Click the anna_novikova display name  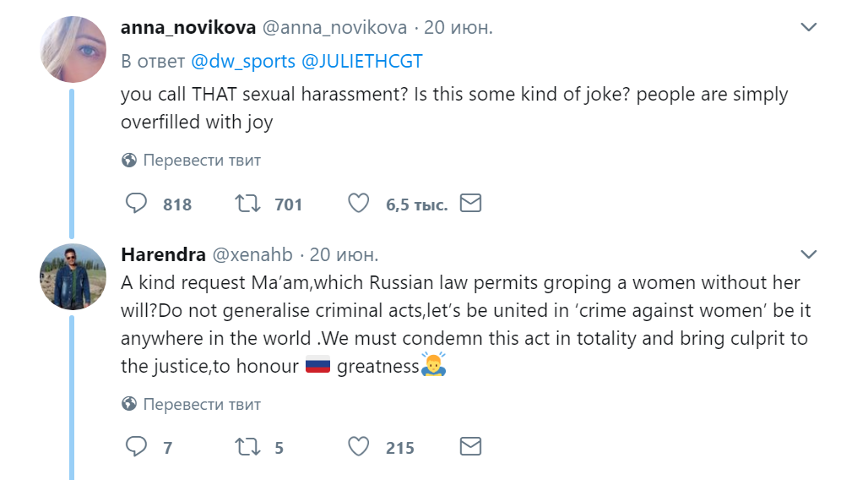188,27
